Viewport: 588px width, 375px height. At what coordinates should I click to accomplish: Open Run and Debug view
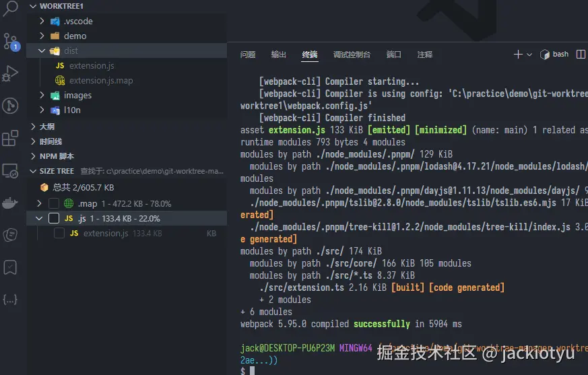point(10,73)
